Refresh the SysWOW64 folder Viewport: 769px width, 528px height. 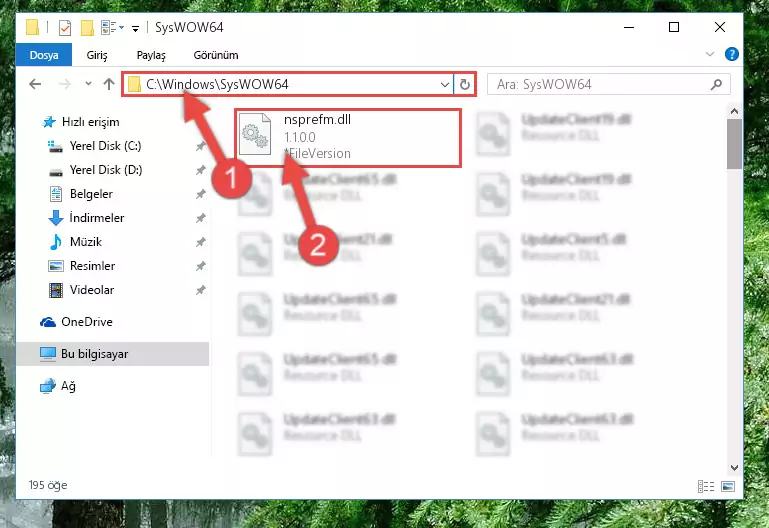(x=464, y=84)
